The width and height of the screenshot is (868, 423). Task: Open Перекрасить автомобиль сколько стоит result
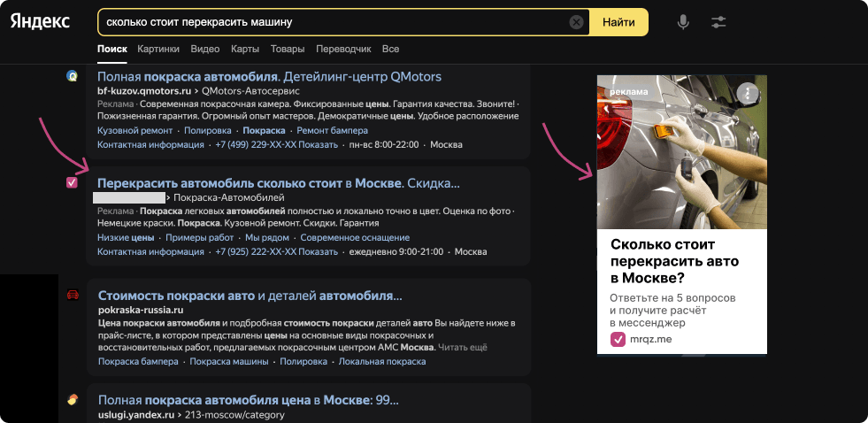(x=279, y=183)
